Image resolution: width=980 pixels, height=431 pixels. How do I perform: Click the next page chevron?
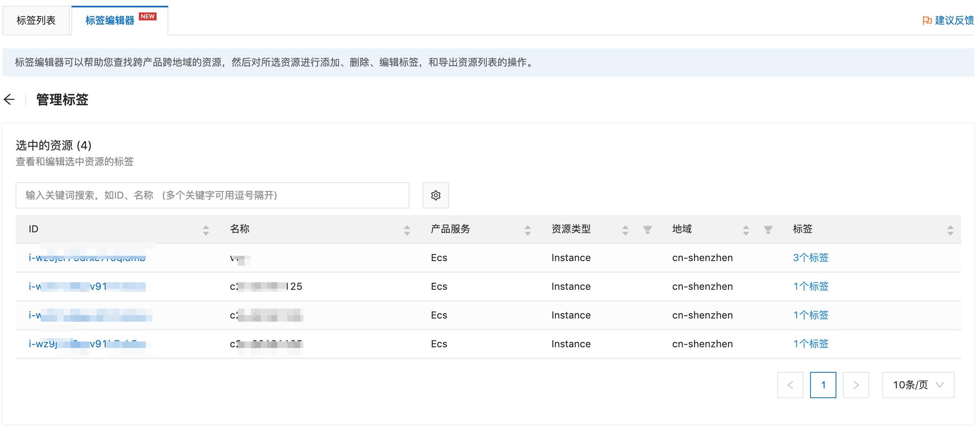click(856, 385)
